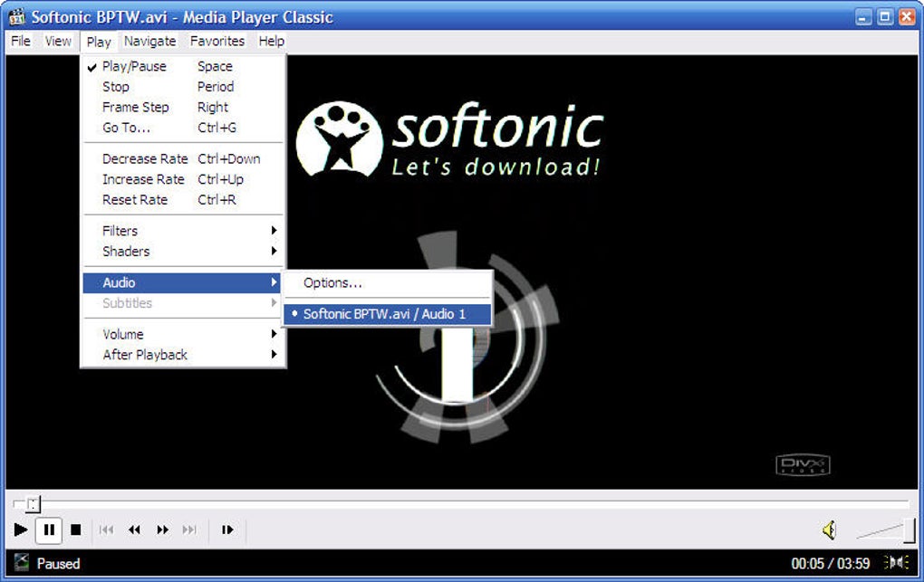Select Increase Rate menu entry
924x582 pixels.
[x=183, y=179]
